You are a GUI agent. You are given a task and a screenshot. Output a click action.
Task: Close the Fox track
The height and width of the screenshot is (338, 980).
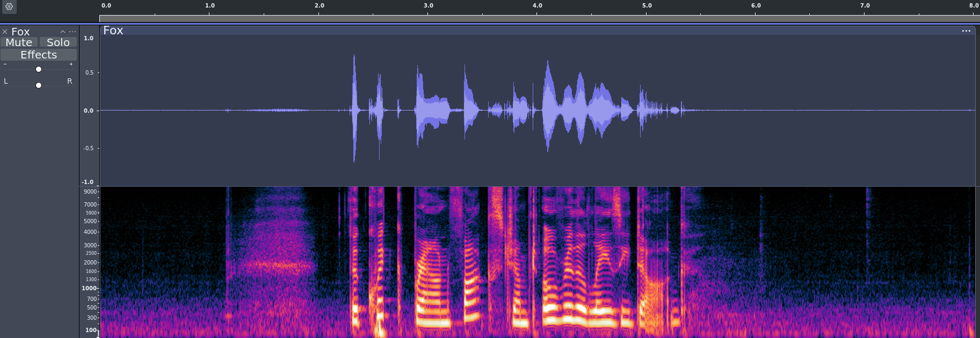coord(5,32)
